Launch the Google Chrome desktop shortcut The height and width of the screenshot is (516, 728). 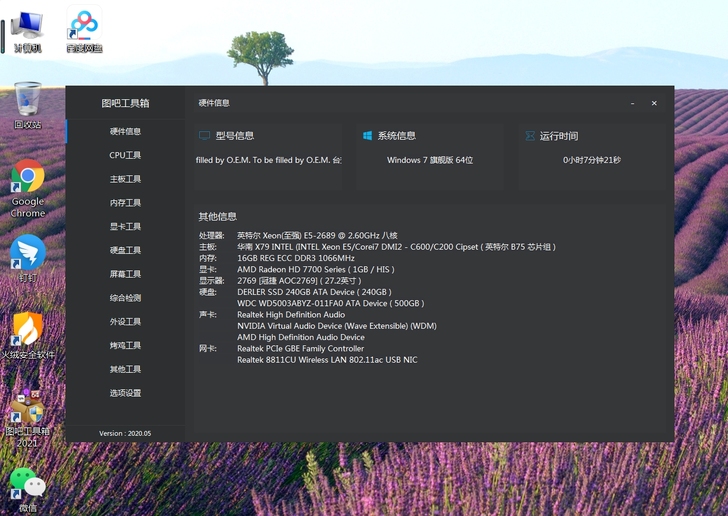28,189
